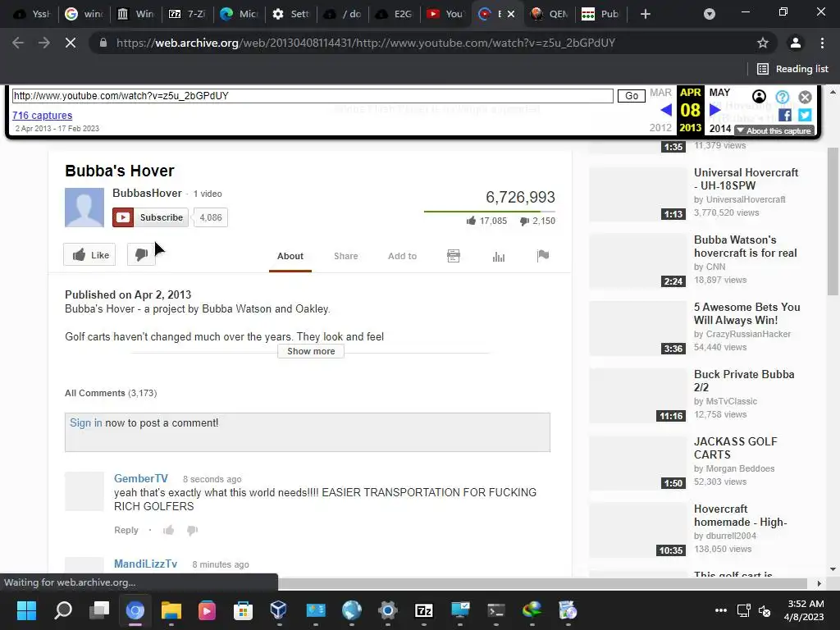Select MAY in Wayback timeline
Image resolution: width=840 pixels, height=630 pixels.
719,93
